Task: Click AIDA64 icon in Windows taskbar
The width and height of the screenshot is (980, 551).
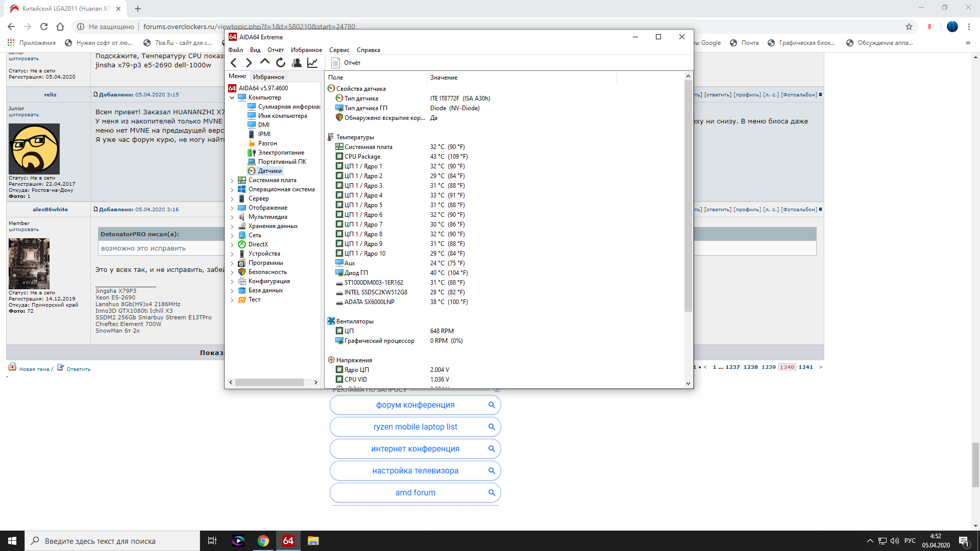Action: 288,541
